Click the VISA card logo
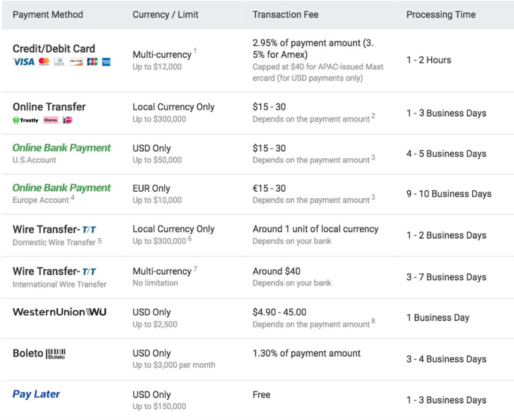Image resolution: width=514 pixels, height=420 pixels. [x=23, y=62]
